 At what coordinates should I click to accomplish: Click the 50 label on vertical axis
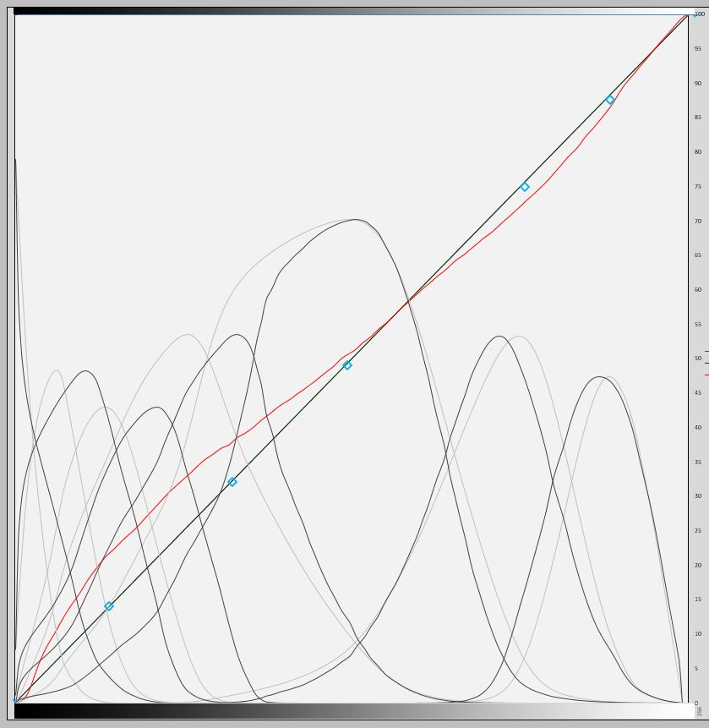coord(698,359)
